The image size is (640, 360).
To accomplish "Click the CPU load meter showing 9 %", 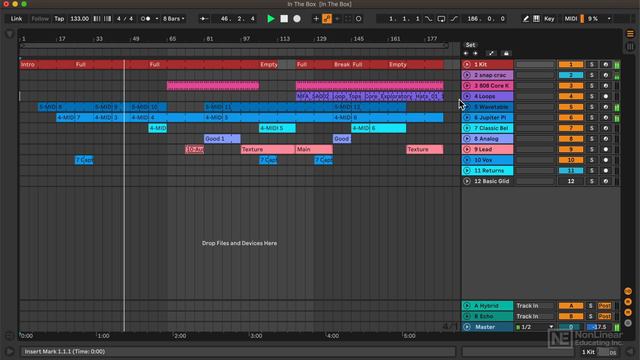I will (593, 19).
